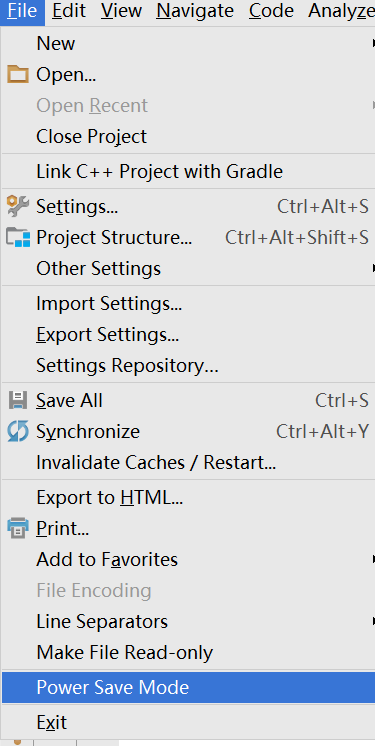Click the Save All floppy icon
375x746 pixels.
tap(18, 401)
